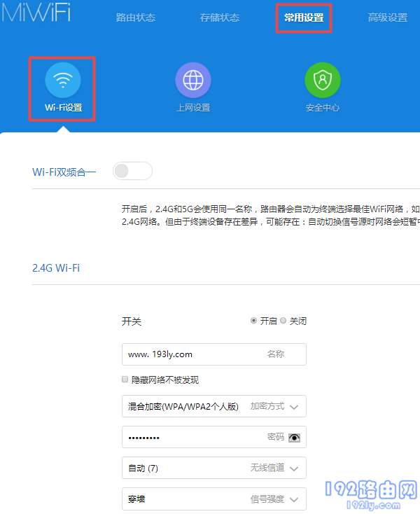Viewport: 420px width, 514px height.
Task: Show password with the eye icon
Action: pyautogui.click(x=294, y=437)
